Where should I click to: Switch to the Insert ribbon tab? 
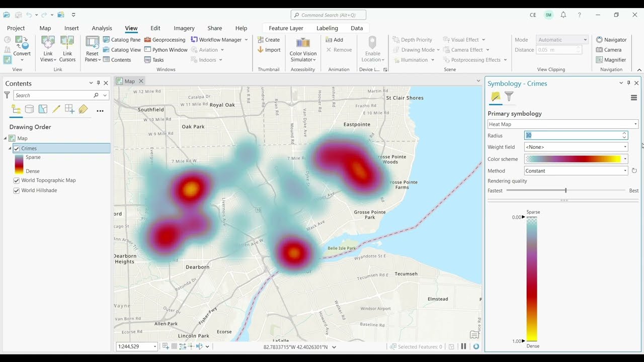tap(71, 28)
